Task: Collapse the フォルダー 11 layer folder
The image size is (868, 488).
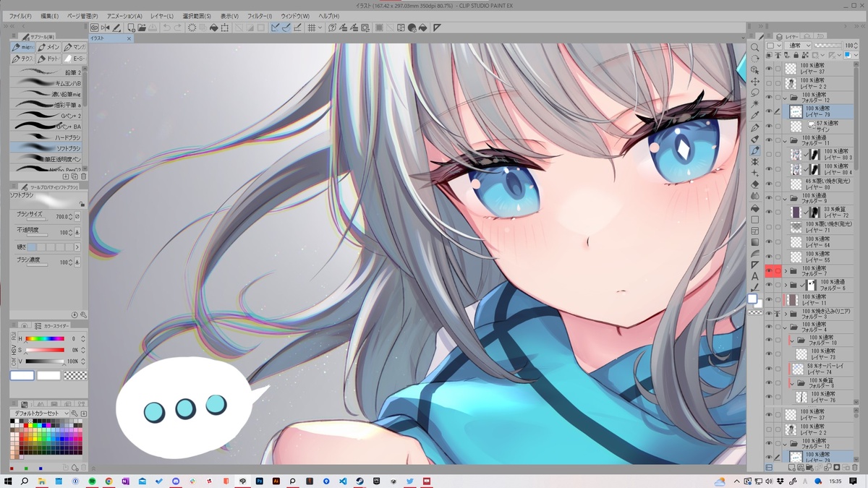Action: (786, 140)
